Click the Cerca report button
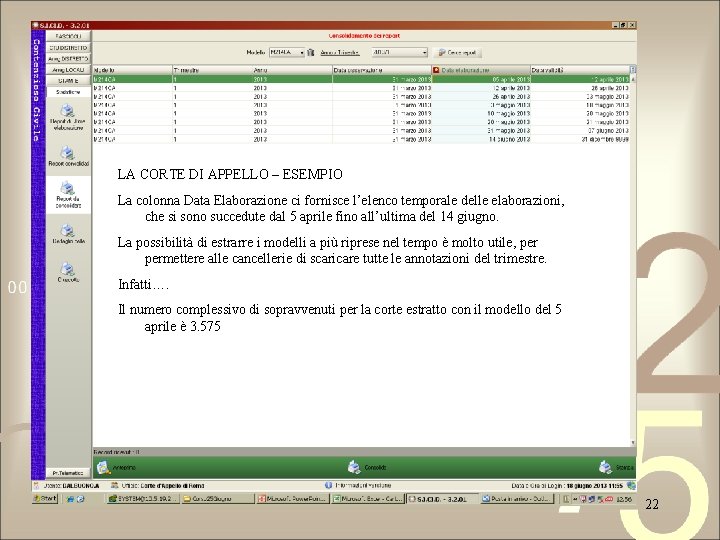Viewport: 720px width, 540px height. pyautogui.click(x=457, y=52)
